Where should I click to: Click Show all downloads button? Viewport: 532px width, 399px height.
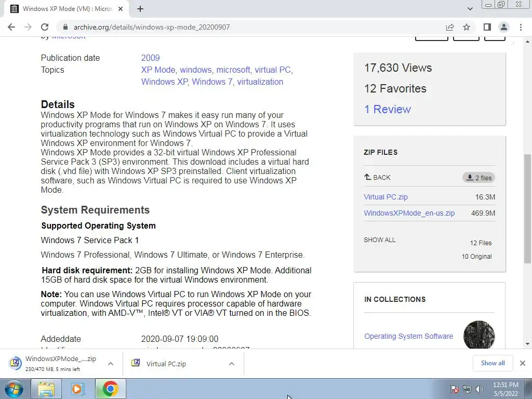tap(493, 363)
